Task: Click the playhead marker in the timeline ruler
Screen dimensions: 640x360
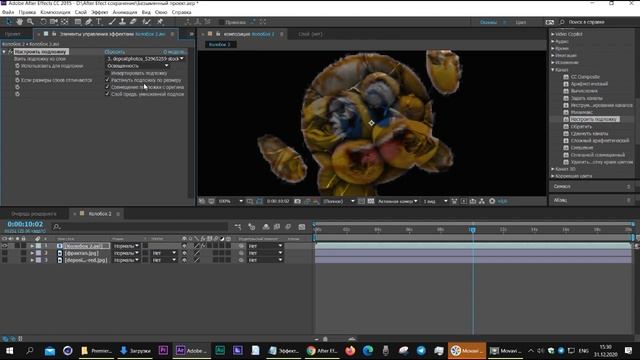Action: point(473,230)
